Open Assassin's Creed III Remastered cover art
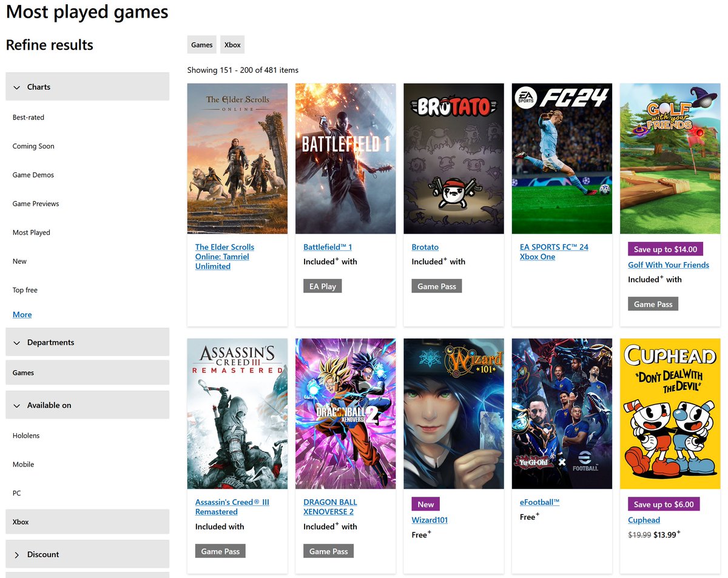Screen dimensions: 728x578 (x=237, y=414)
